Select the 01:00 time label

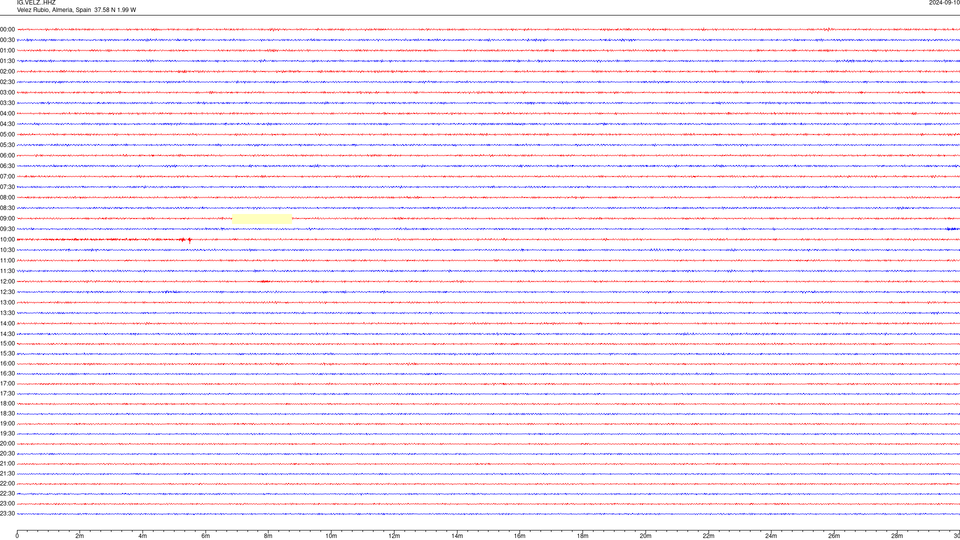[7, 51]
